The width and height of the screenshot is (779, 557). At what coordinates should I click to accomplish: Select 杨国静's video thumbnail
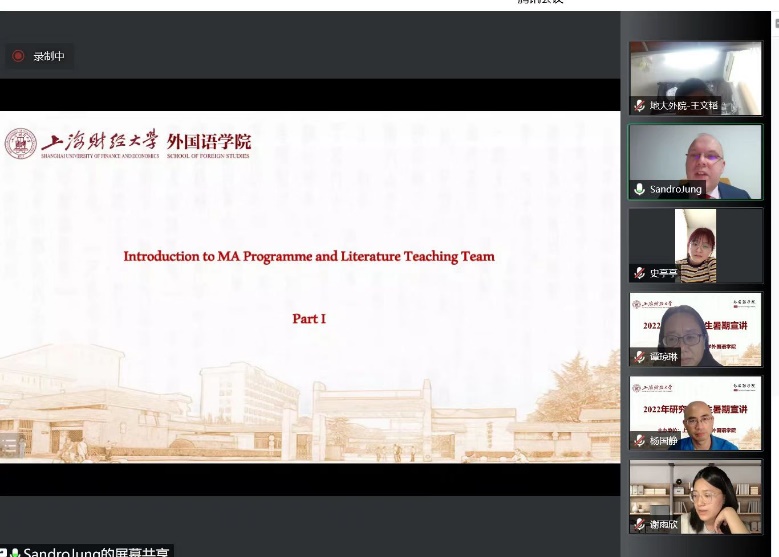click(x=695, y=410)
